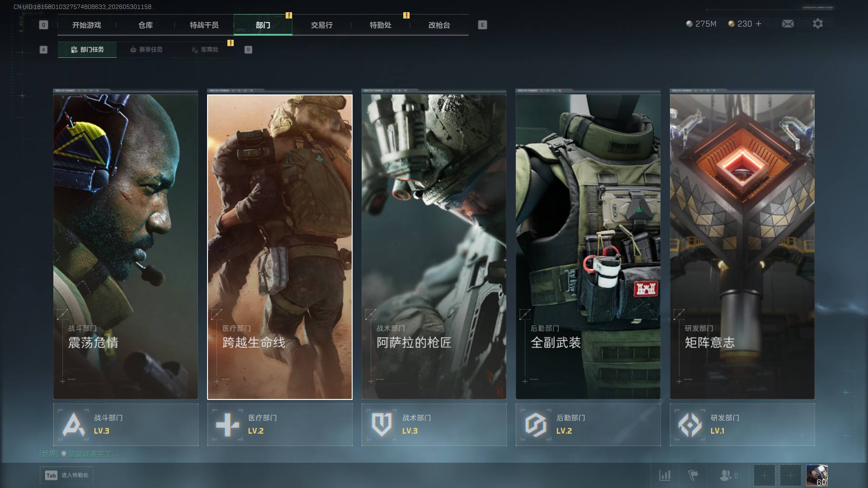Switch to the 开始游戏 tab
868x488 pixels.
coord(87,25)
